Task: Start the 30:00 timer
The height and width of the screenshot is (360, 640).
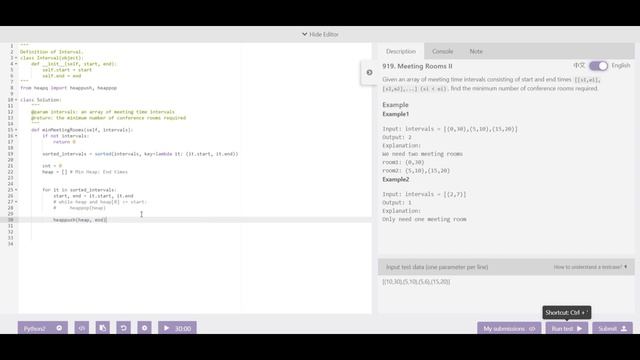Action: pos(177,328)
